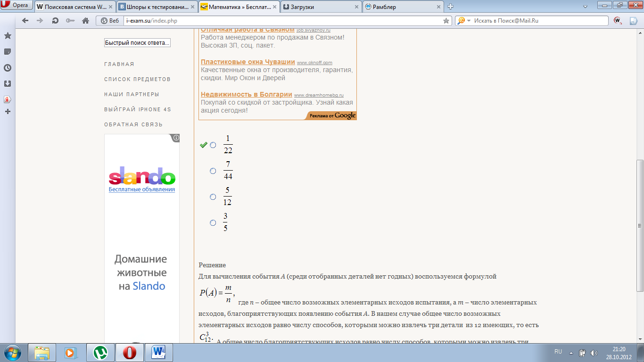The height and width of the screenshot is (362, 644).
Task: Click the green checkmark beside 1/22
Action: 204,145
